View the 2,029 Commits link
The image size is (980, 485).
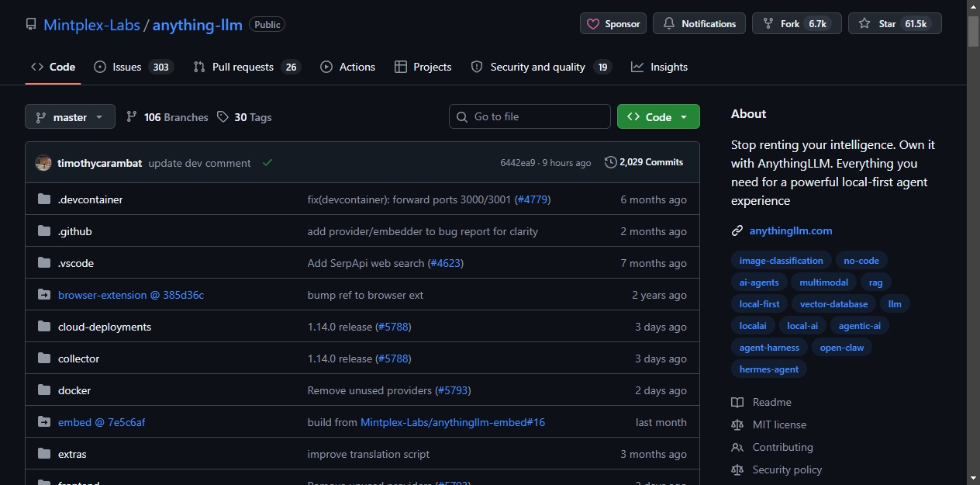[x=644, y=162]
